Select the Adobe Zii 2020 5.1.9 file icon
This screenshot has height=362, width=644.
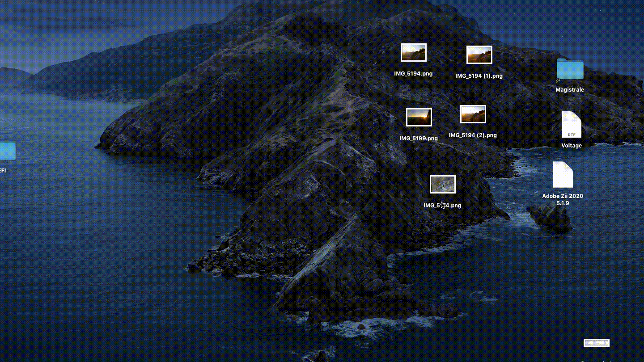pos(563,175)
